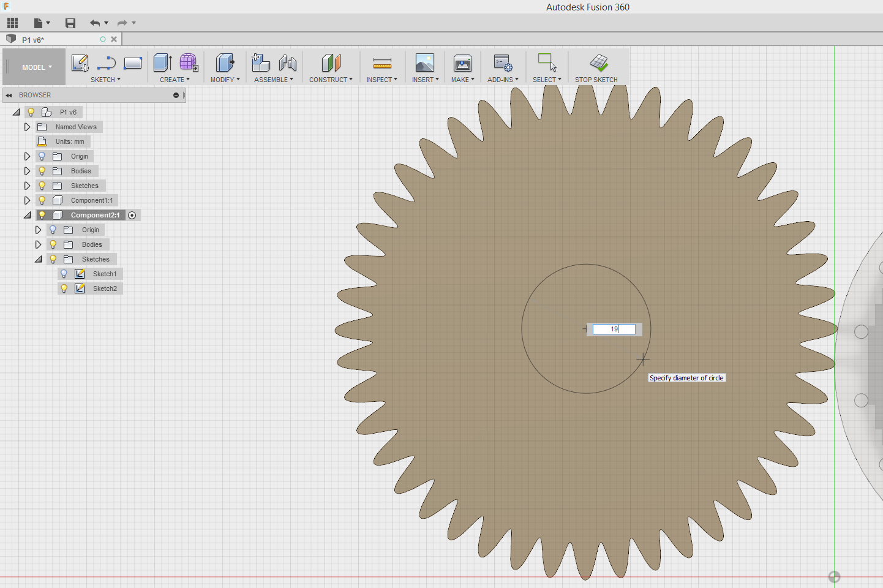The width and height of the screenshot is (883, 588).
Task: Open the SKETCH menu
Action: [105, 80]
